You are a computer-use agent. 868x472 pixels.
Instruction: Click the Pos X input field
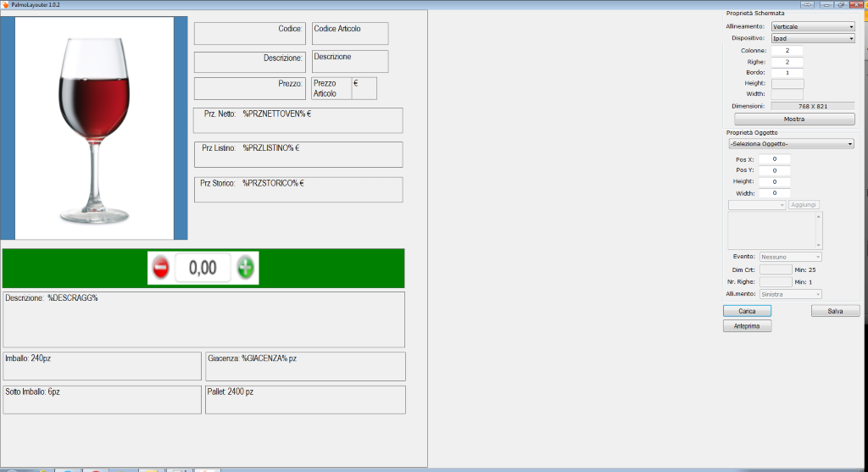tap(774, 159)
